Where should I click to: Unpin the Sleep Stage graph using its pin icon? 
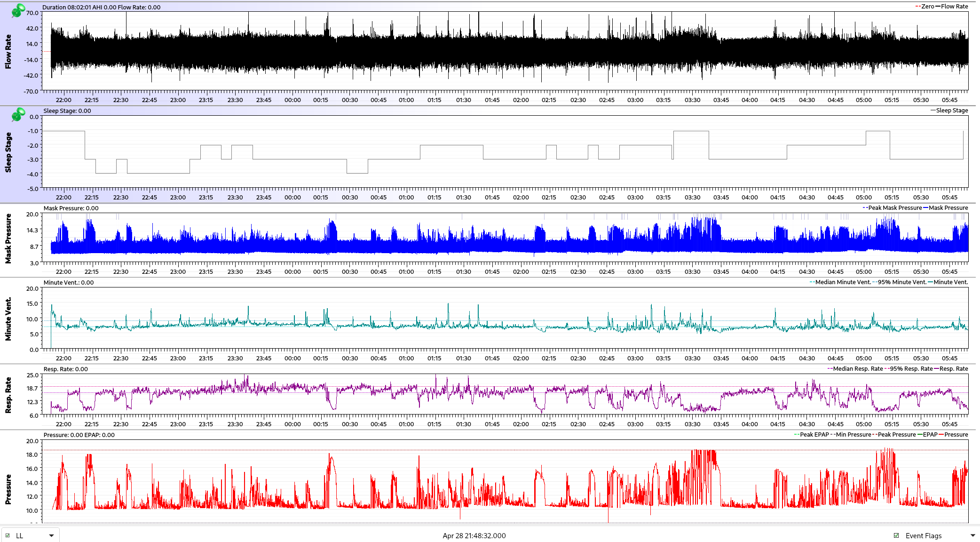tap(18, 114)
